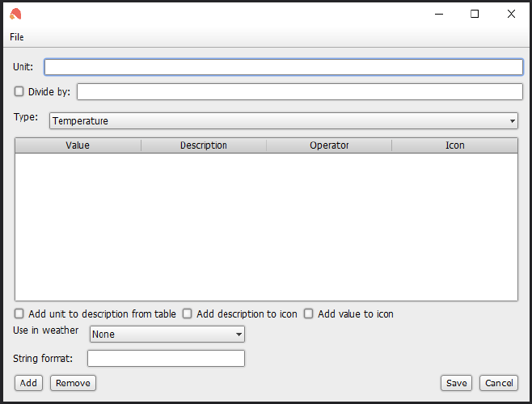Click the red application icon in title bar
Image resolution: width=532 pixels, height=404 pixels.
[15, 14]
